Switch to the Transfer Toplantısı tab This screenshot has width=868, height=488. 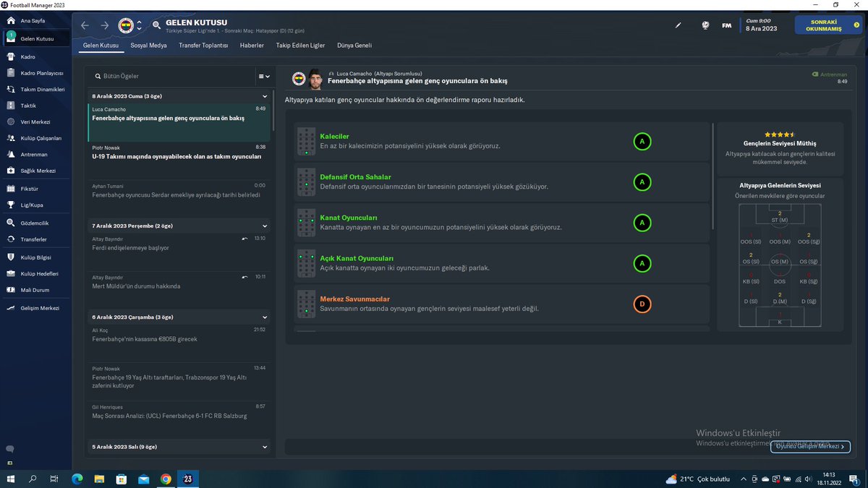pos(203,45)
